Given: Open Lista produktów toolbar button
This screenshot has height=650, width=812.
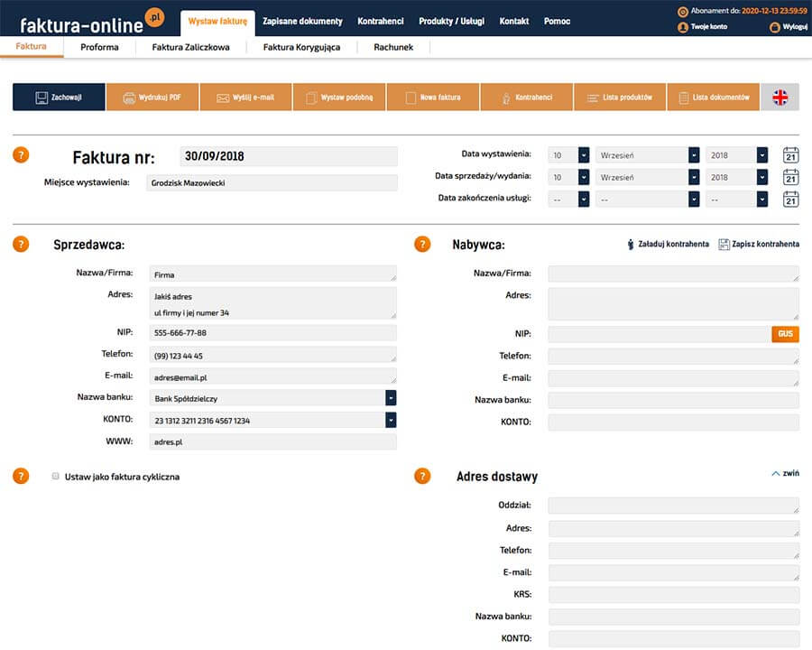Looking at the screenshot, I should 620,97.
